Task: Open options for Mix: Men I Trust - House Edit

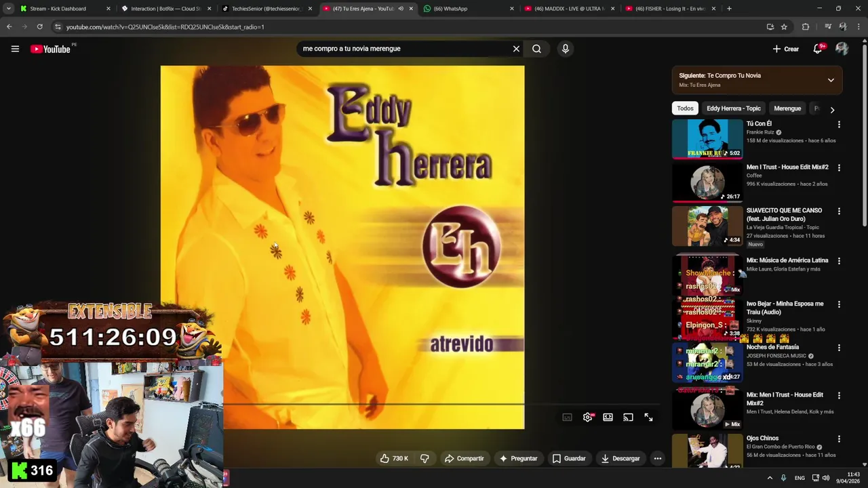Action: 839,395
